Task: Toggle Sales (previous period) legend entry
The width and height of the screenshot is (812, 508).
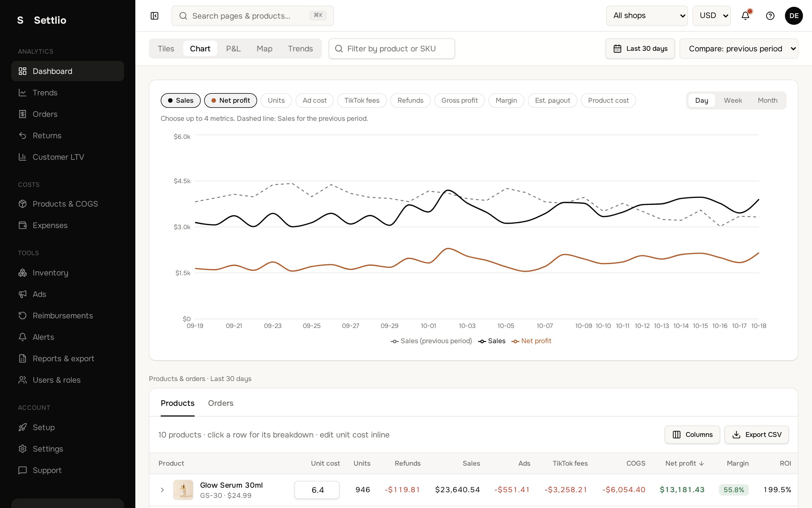Action: point(431,341)
